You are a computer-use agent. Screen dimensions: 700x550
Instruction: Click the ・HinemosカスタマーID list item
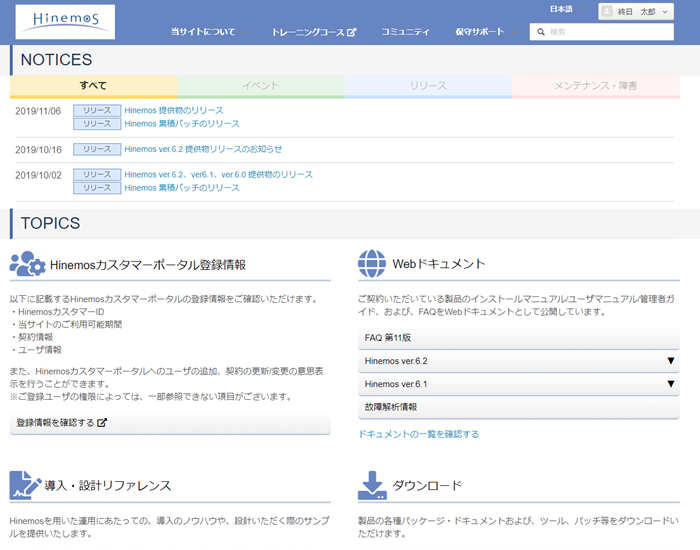coord(58,312)
